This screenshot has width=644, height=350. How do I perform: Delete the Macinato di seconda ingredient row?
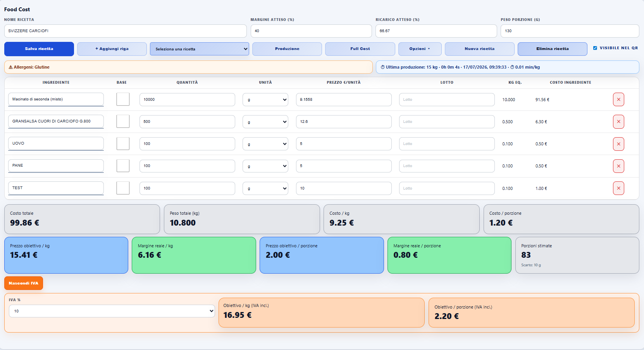tap(618, 100)
